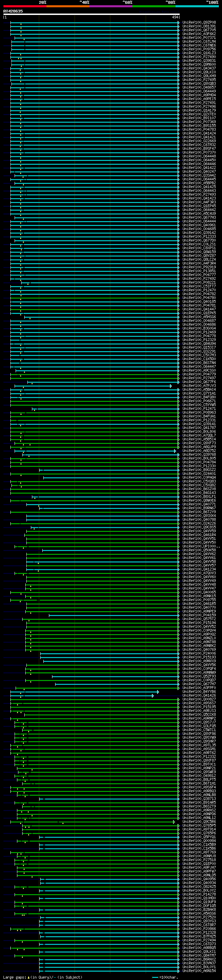Image resolution: width=222 pixels, height=980 pixels.
Task: Select label UniRef100_Q40247
Action: click(199, 172)
